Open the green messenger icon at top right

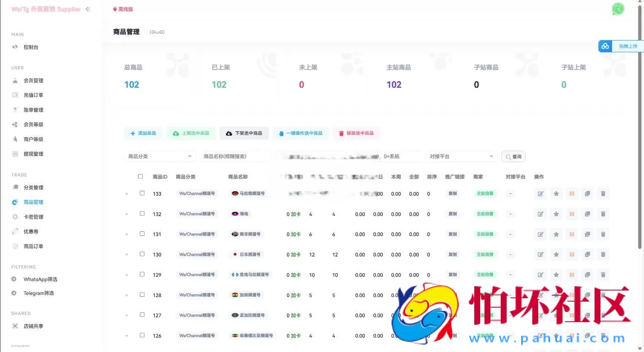click(x=617, y=8)
